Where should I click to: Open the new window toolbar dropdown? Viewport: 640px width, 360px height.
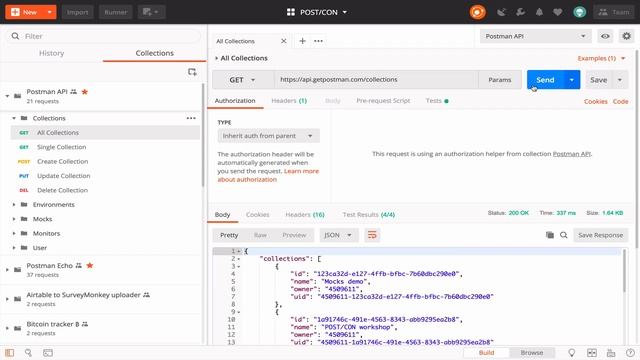pyautogui.click(x=151, y=12)
